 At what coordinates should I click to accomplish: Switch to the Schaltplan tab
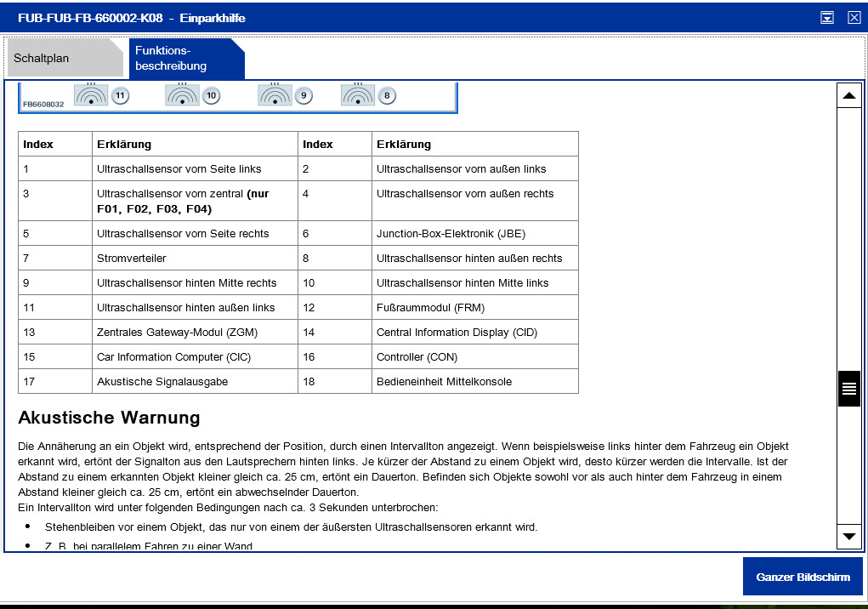click(x=42, y=59)
